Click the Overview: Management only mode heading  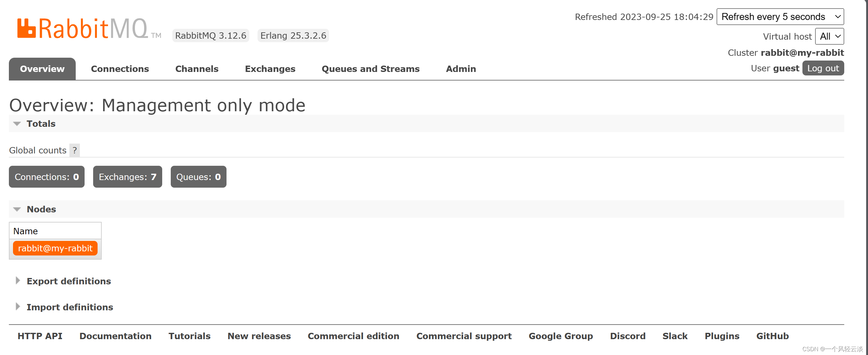click(x=157, y=105)
